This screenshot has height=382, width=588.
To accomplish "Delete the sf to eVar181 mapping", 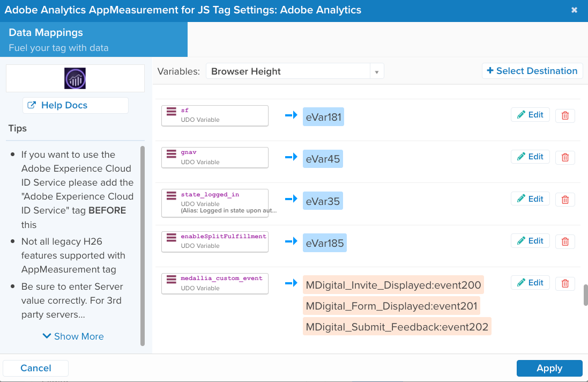I will pyautogui.click(x=564, y=115).
